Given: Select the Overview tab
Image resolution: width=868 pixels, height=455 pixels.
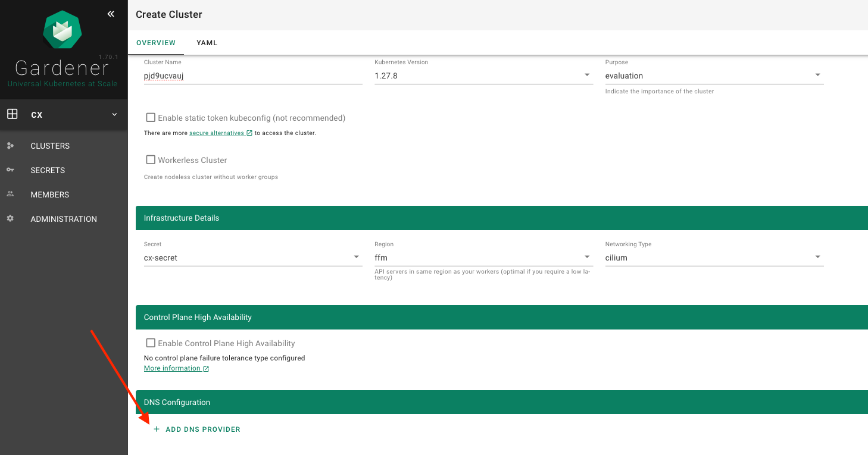Looking at the screenshot, I should click(x=156, y=43).
